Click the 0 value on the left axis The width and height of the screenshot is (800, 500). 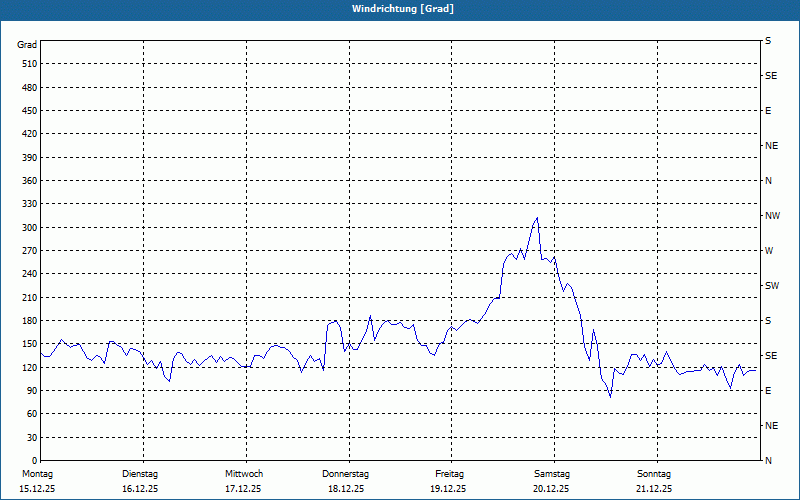33,461
